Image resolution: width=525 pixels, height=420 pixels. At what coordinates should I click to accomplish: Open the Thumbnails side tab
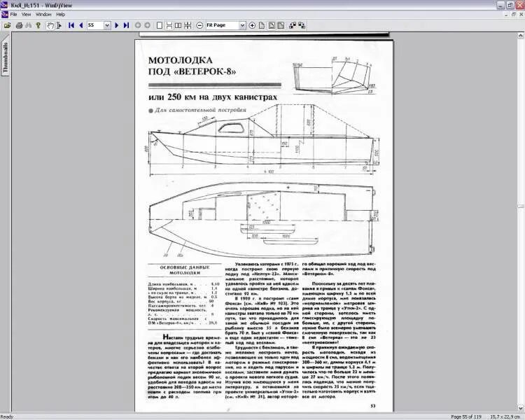(6, 57)
